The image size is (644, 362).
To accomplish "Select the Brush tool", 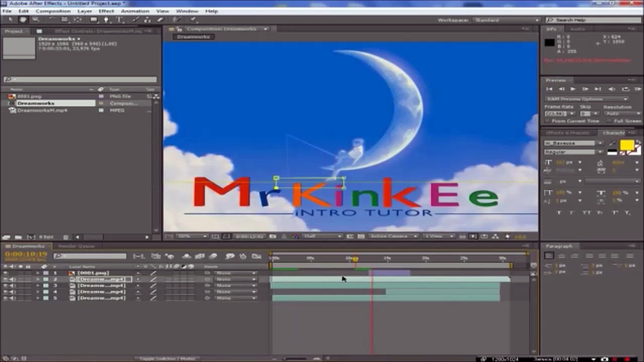I will (136, 20).
